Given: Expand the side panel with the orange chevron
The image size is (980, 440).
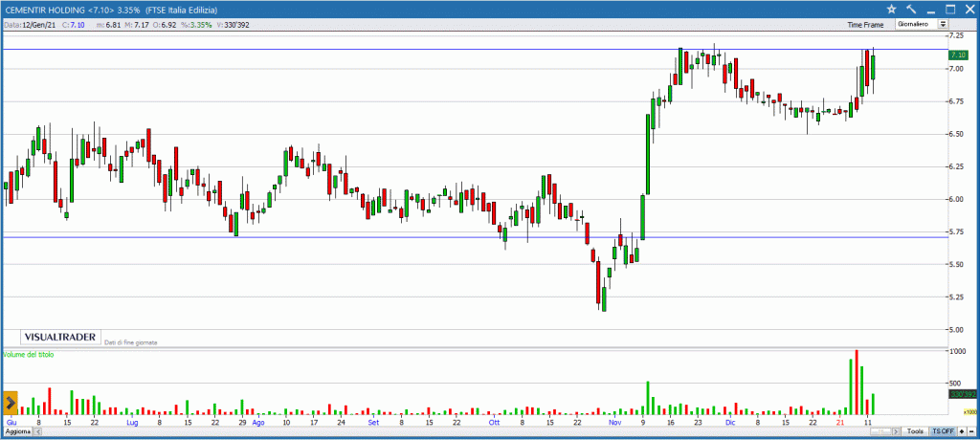Looking at the screenshot, I should [11, 401].
